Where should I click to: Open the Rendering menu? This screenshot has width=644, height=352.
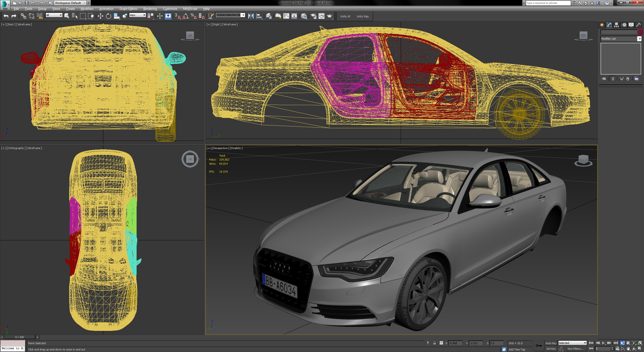pos(150,9)
